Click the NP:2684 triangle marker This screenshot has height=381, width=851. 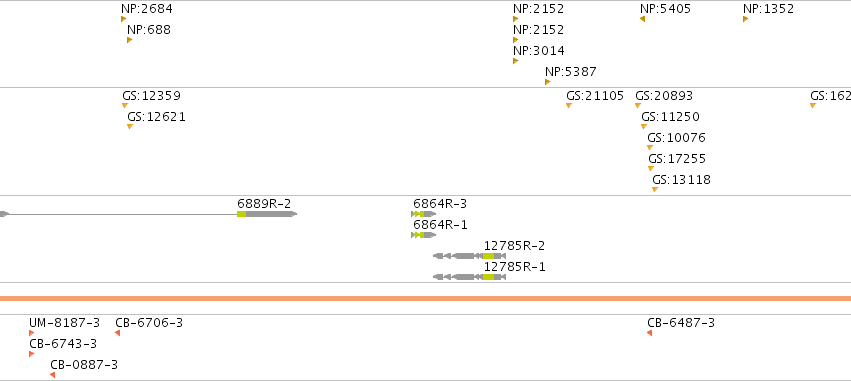[x=124, y=19]
